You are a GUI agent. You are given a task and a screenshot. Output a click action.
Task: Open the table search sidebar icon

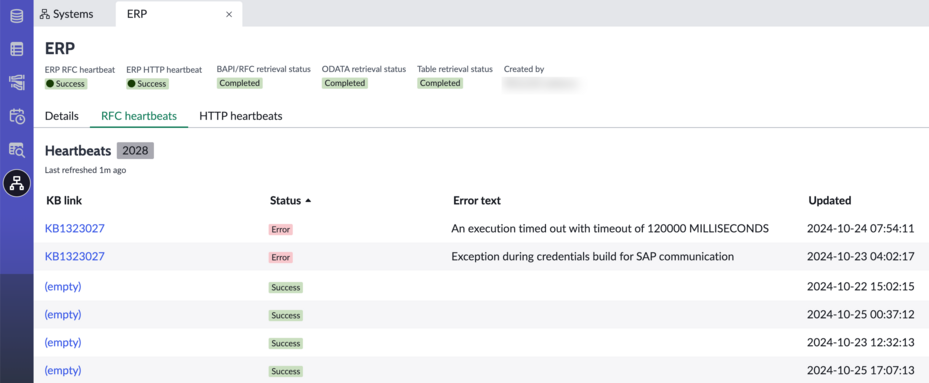click(17, 149)
